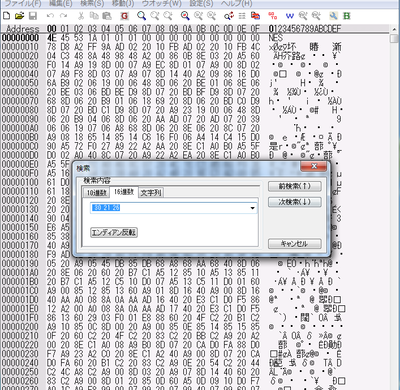
Task: Expand the search value dropdown arrow
Action: pos(253,208)
